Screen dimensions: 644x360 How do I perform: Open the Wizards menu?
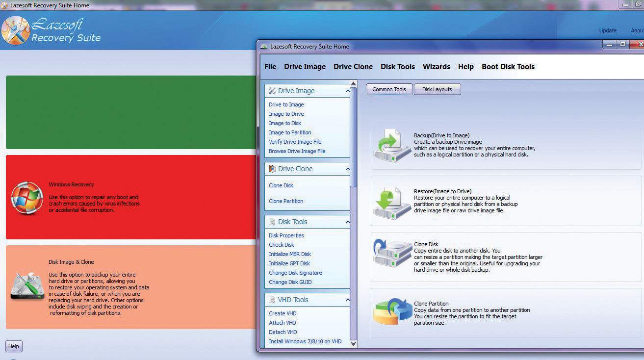tap(437, 67)
